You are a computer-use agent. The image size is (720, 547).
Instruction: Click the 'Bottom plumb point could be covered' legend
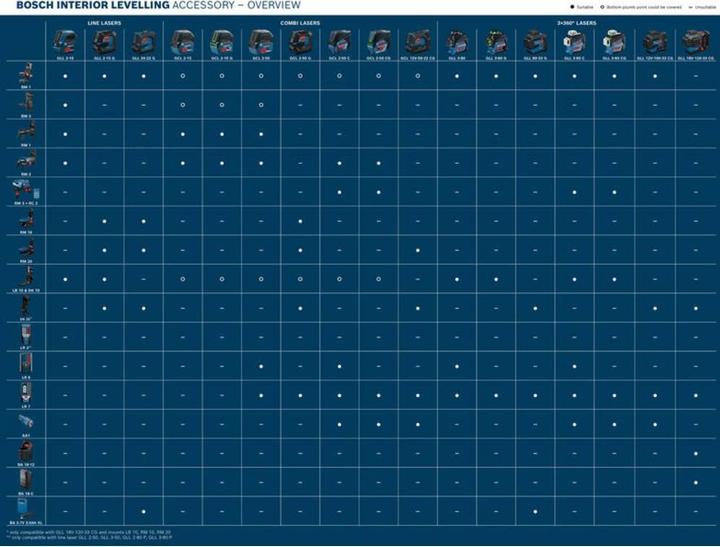[x=641, y=7]
